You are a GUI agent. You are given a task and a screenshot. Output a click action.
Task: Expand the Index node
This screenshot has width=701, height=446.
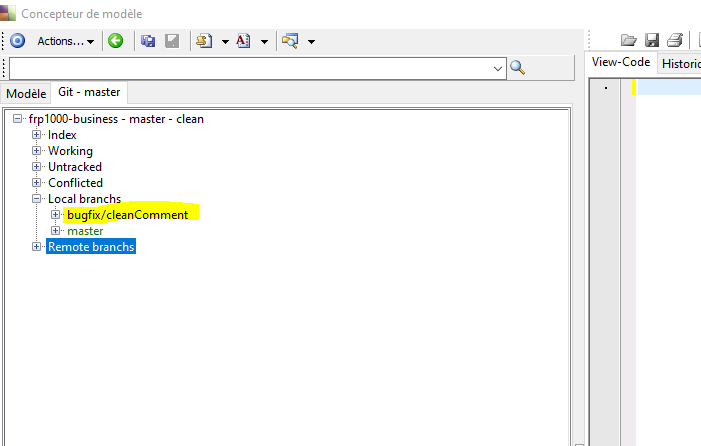click(37, 135)
